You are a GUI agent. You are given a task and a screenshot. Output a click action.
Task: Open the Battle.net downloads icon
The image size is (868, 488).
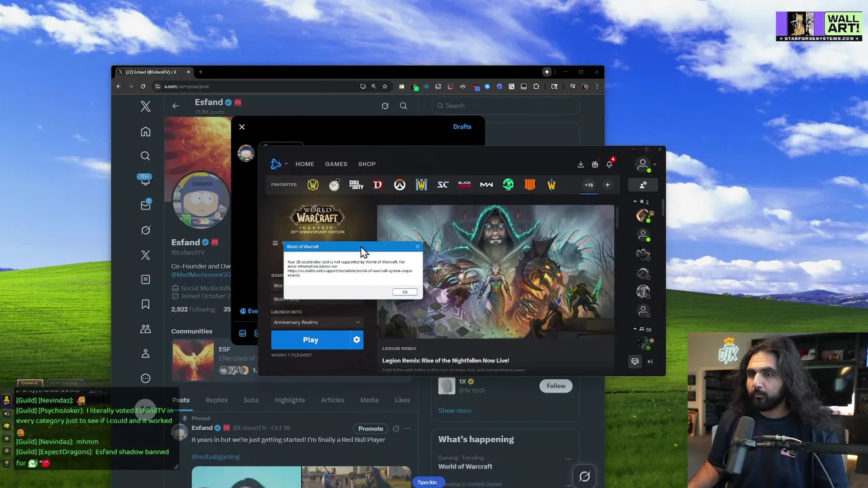(580, 164)
